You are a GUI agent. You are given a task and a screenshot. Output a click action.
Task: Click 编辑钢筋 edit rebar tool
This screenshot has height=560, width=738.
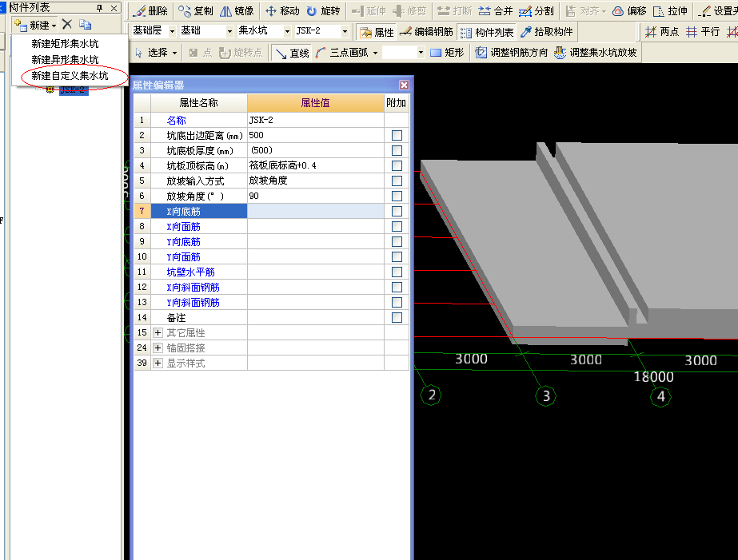426,32
